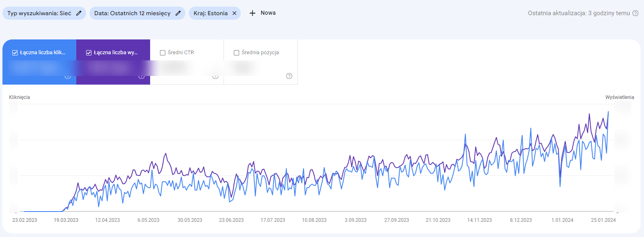
Task: Uncheck the Łączna liczba wyświetleń checkbox
Action: [89, 53]
